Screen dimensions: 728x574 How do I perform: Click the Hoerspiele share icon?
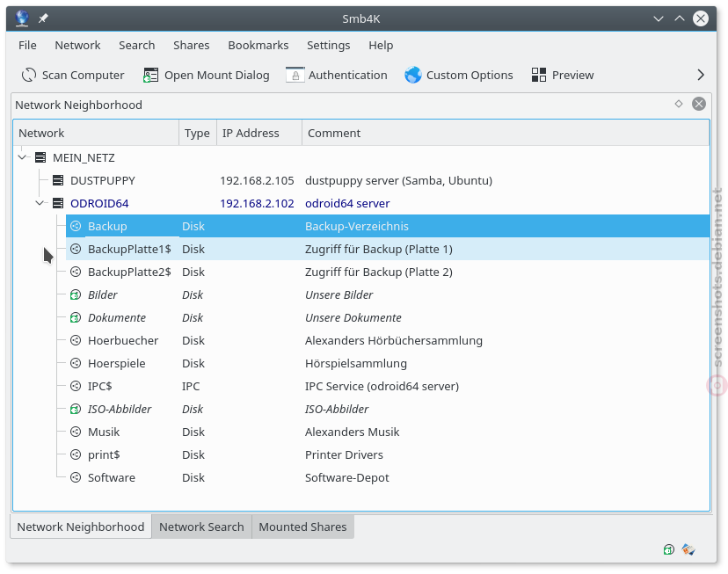76,363
